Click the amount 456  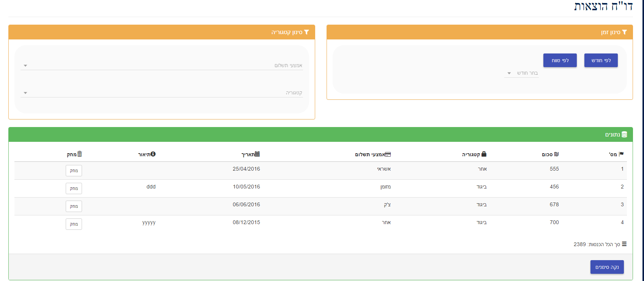pos(554,187)
